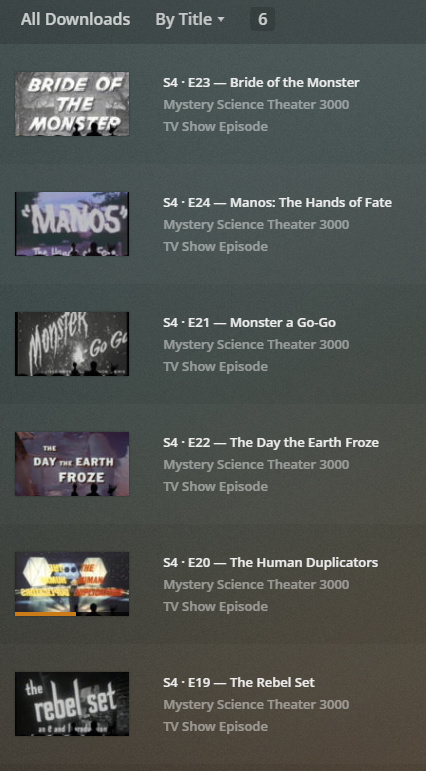Open The Day the Earth Froze thumbnail

pyautogui.click(x=72, y=464)
